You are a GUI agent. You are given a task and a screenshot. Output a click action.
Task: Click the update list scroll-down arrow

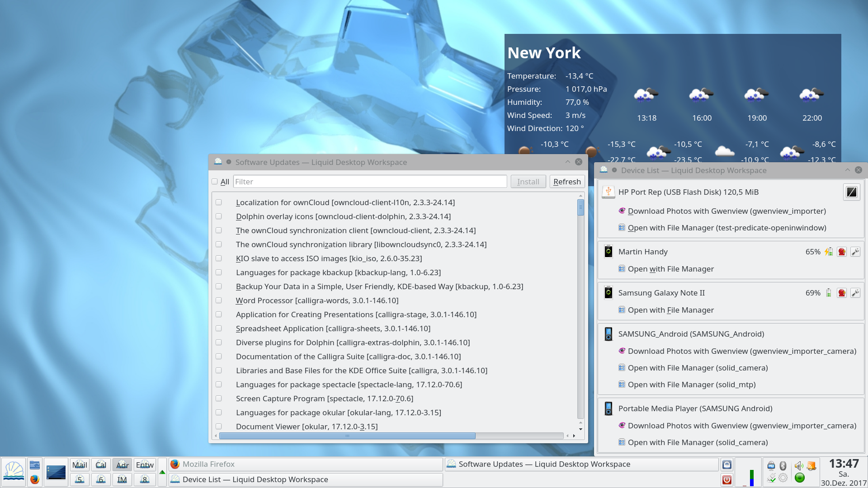[581, 429]
